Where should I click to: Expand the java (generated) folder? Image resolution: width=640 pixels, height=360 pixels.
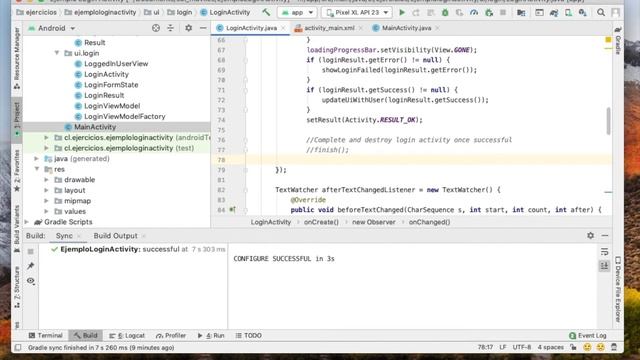click(x=36, y=159)
